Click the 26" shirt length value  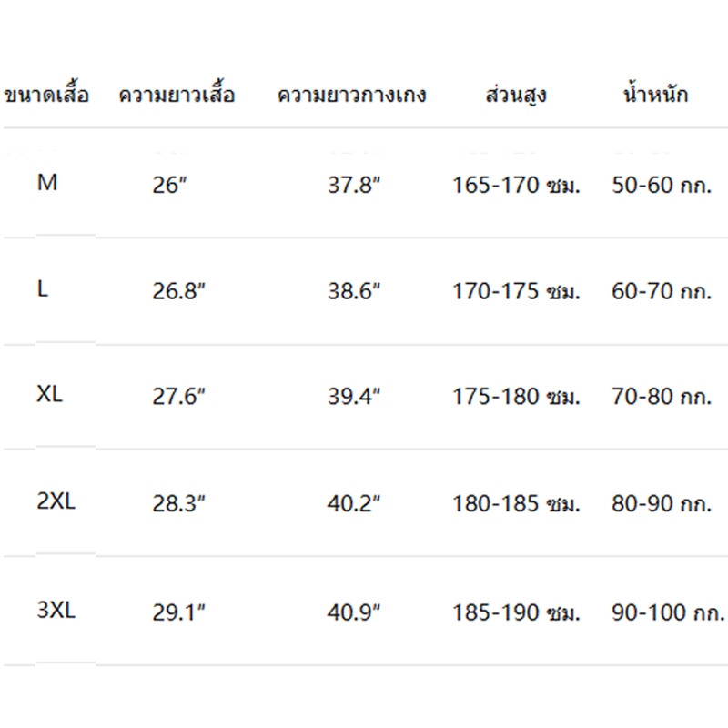pos(169,185)
